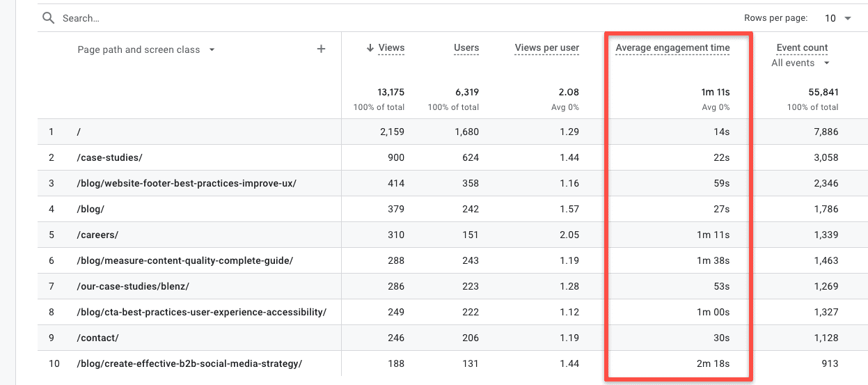Click the website-footer-best-practices blog path
868x385 pixels.
pyautogui.click(x=186, y=183)
